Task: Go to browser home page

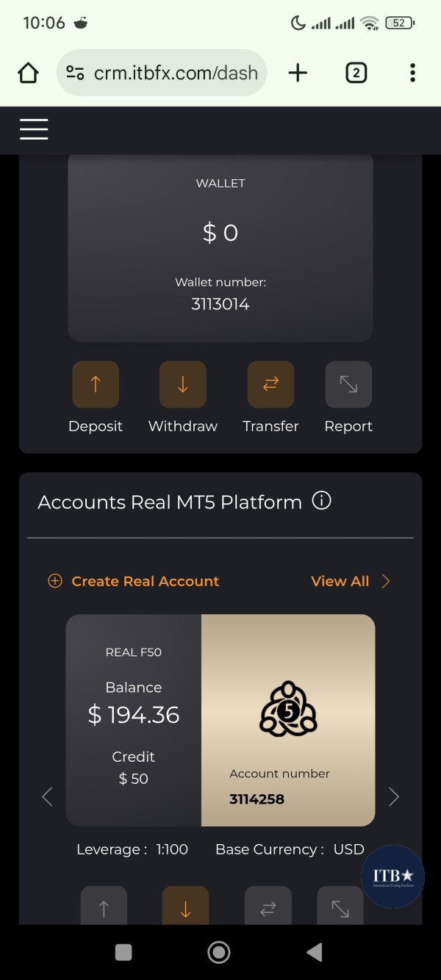Action: 28,73
